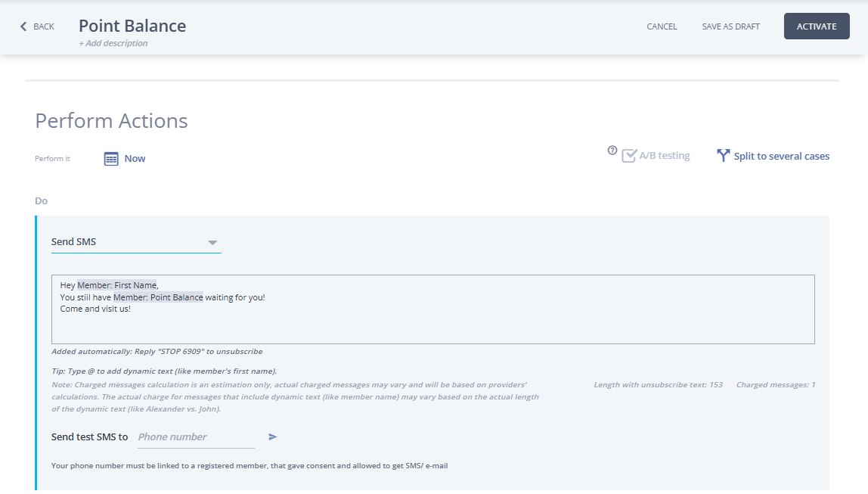The image size is (868, 494).
Task: Expand the Send SMS dropdown arrow
Action: coord(212,243)
